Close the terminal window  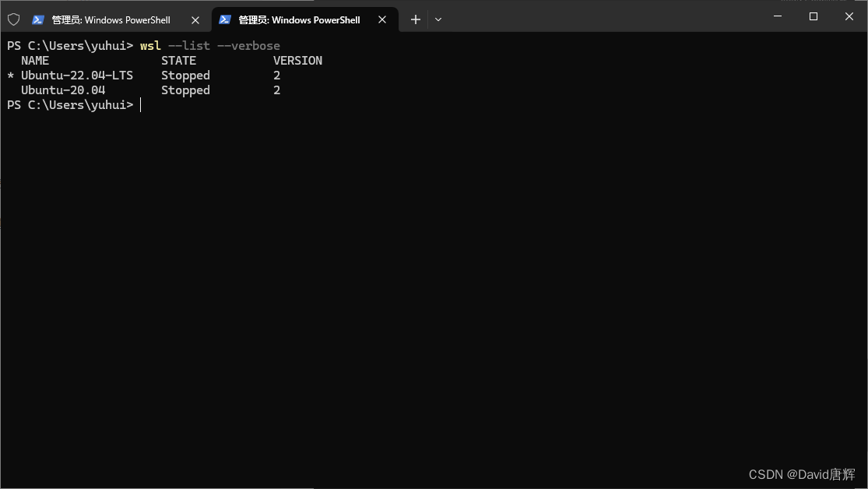click(849, 16)
